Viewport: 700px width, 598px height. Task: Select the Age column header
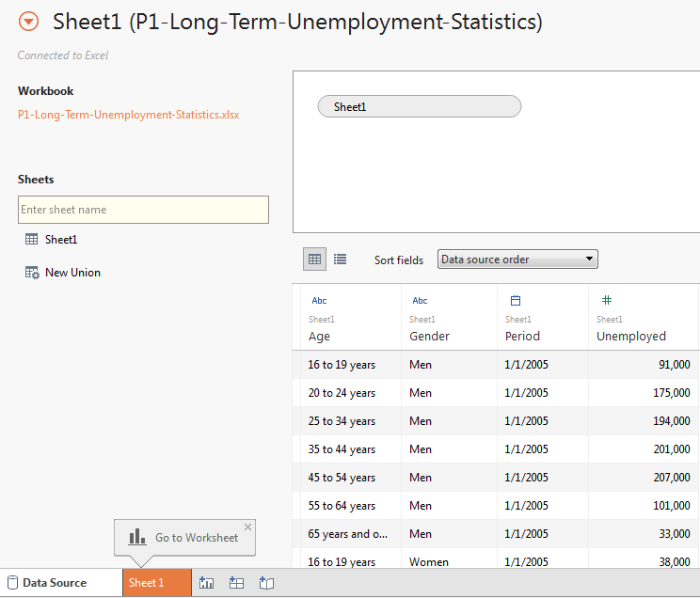(x=319, y=336)
